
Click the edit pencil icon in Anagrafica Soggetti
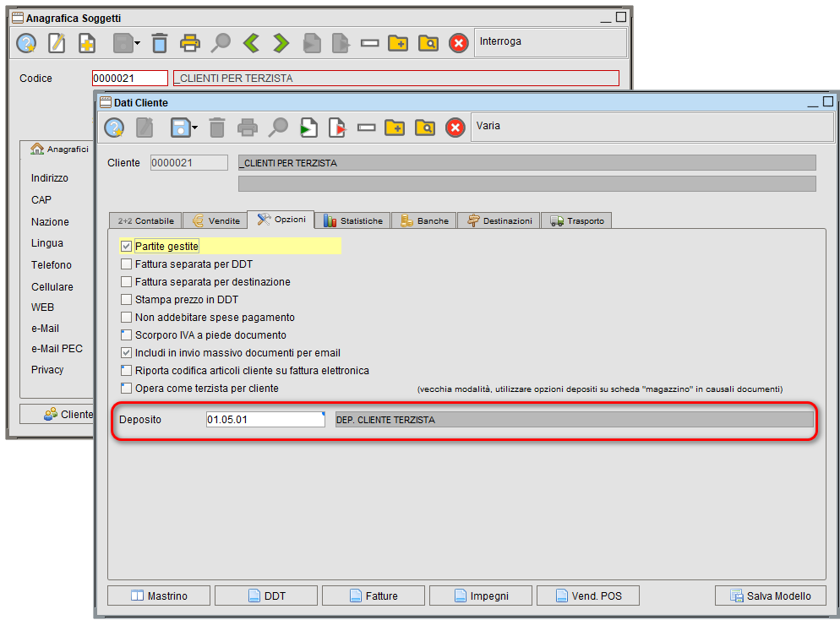[x=57, y=42]
